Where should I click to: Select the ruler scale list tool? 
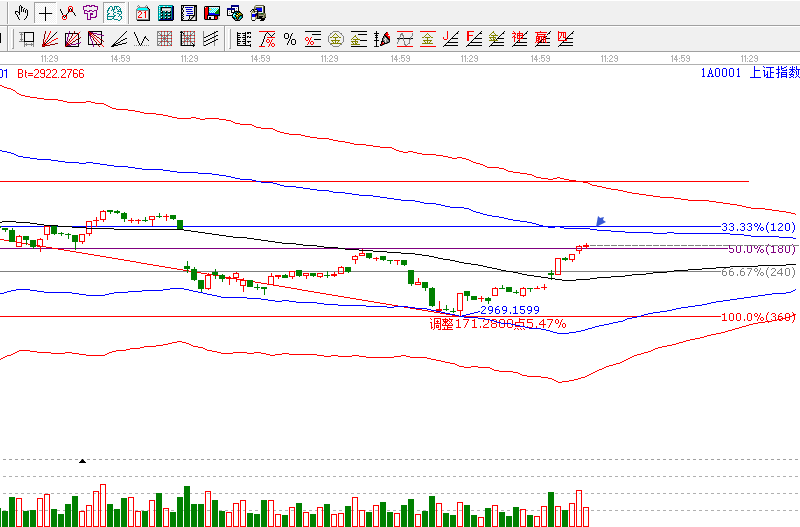(244, 39)
